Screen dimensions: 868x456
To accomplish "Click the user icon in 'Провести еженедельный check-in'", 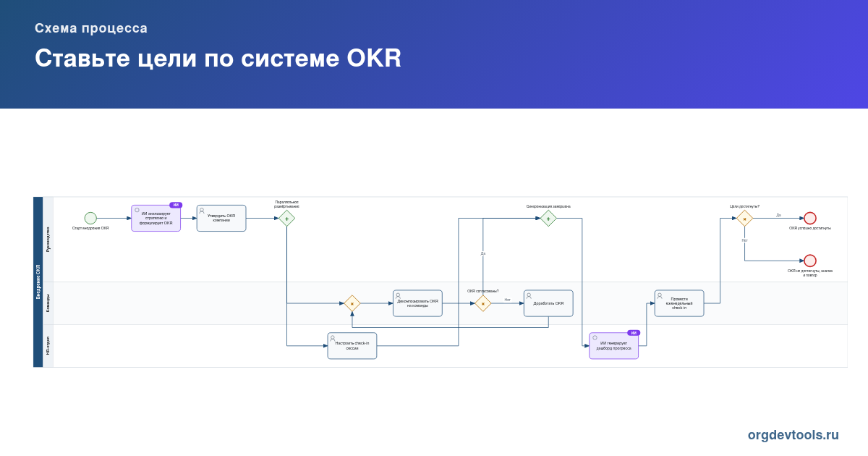I will (x=660, y=295).
